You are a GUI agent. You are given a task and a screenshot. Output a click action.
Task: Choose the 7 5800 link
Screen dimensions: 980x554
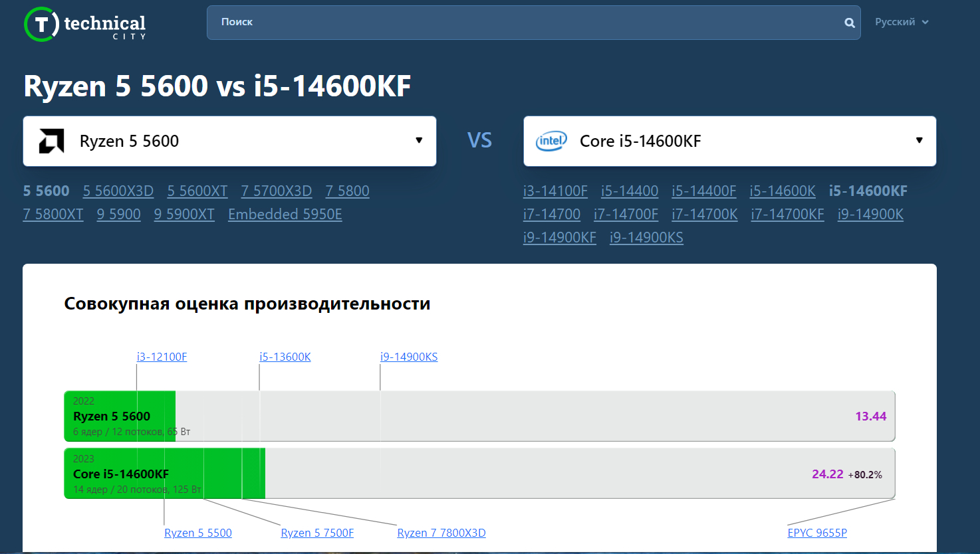tap(347, 191)
